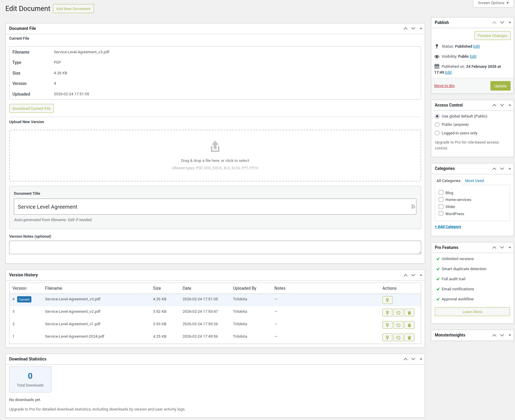Viewport: 515px width, 420px height.
Task: Restore version 1 of the document
Action: tap(398, 337)
